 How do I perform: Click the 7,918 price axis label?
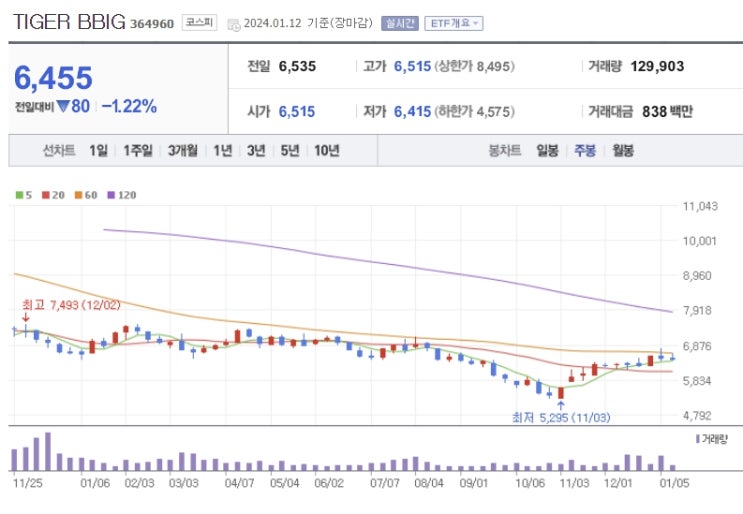coord(697,311)
